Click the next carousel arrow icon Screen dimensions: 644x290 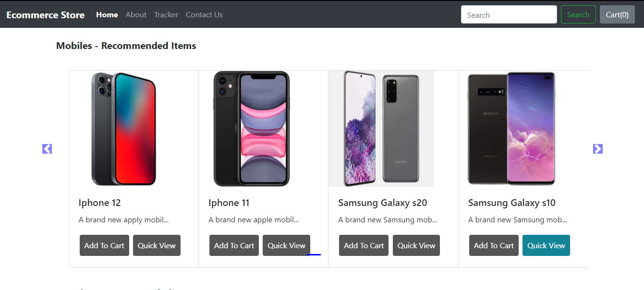(598, 149)
